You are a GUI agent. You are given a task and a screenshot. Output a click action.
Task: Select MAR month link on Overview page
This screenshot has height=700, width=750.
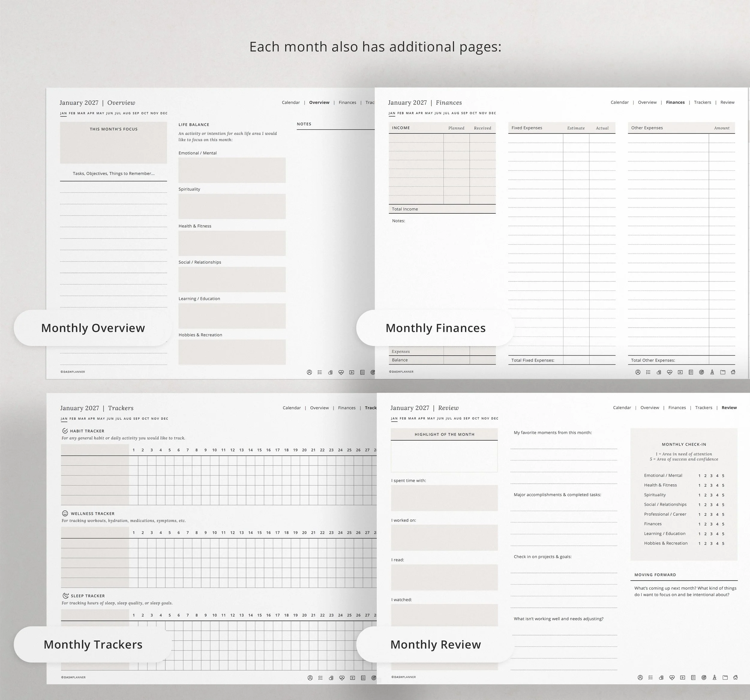click(82, 113)
